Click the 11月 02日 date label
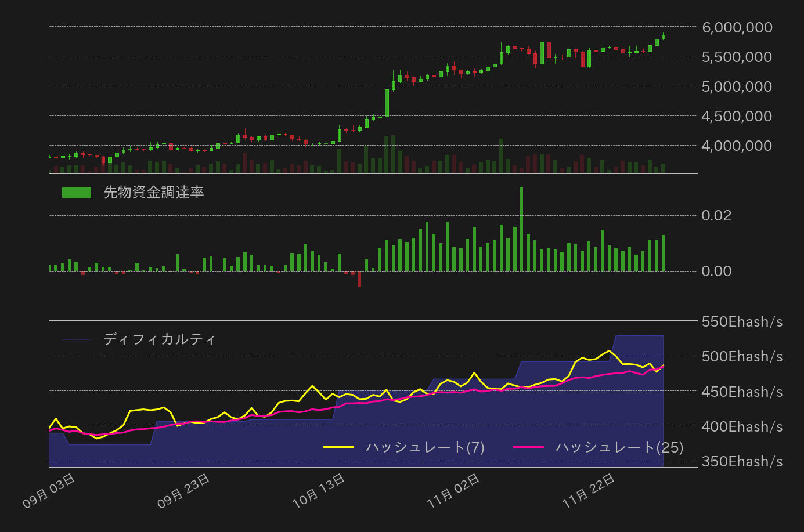The image size is (804, 532). point(454,491)
